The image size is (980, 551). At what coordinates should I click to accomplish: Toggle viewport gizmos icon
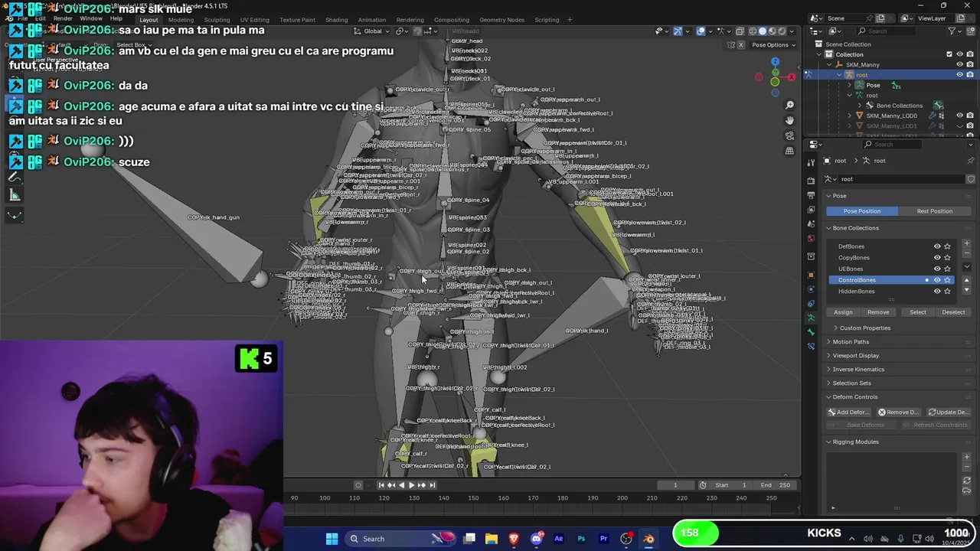(x=678, y=31)
